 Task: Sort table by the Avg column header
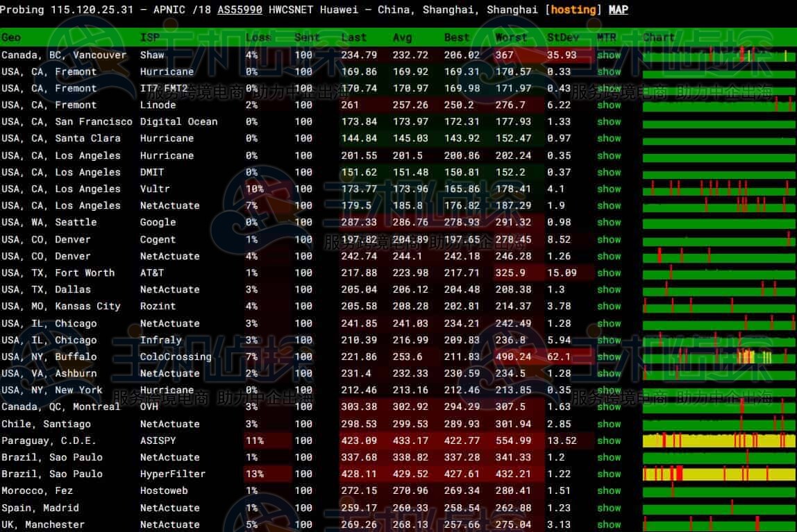tap(402, 37)
